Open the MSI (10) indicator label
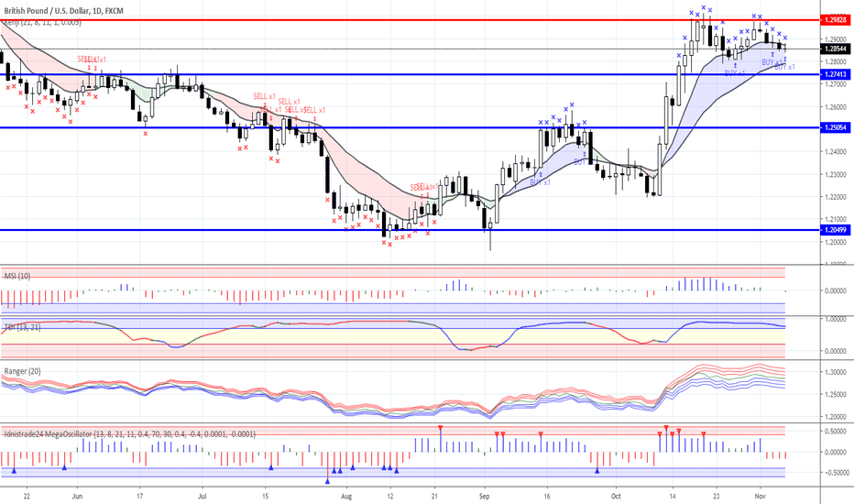The width and height of the screenshot is (854, 504). (17, 276)
